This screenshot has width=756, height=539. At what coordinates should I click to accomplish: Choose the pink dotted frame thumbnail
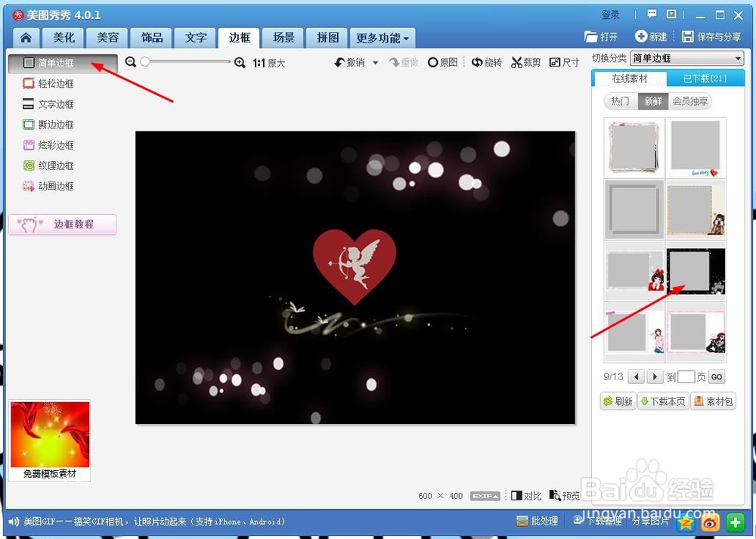pos(696,333)
